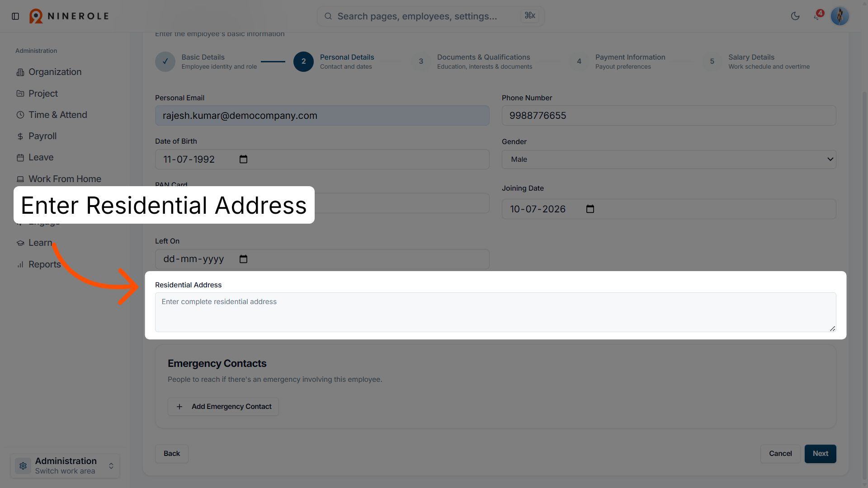Click the Back button
Screen dimensions: 868x488
pyautogui.click(x=172, y=454)
